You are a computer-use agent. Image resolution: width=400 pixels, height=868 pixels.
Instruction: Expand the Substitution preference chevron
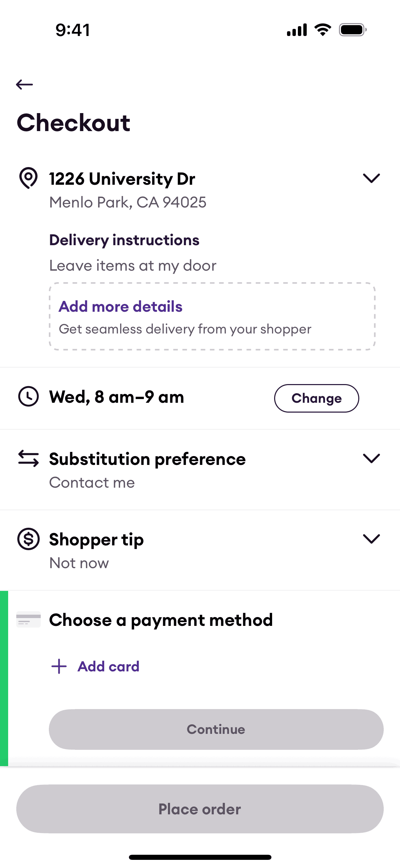pyautogui.click(x=371, y=458)
